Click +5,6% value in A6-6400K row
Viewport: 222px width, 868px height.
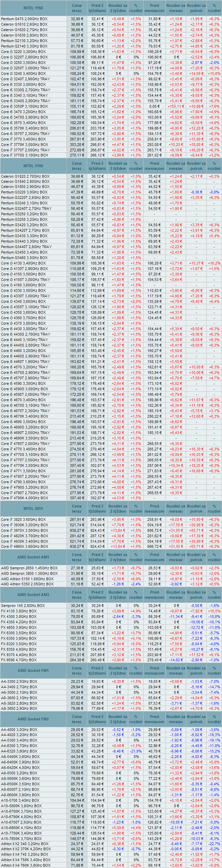(x=136, y=762)
